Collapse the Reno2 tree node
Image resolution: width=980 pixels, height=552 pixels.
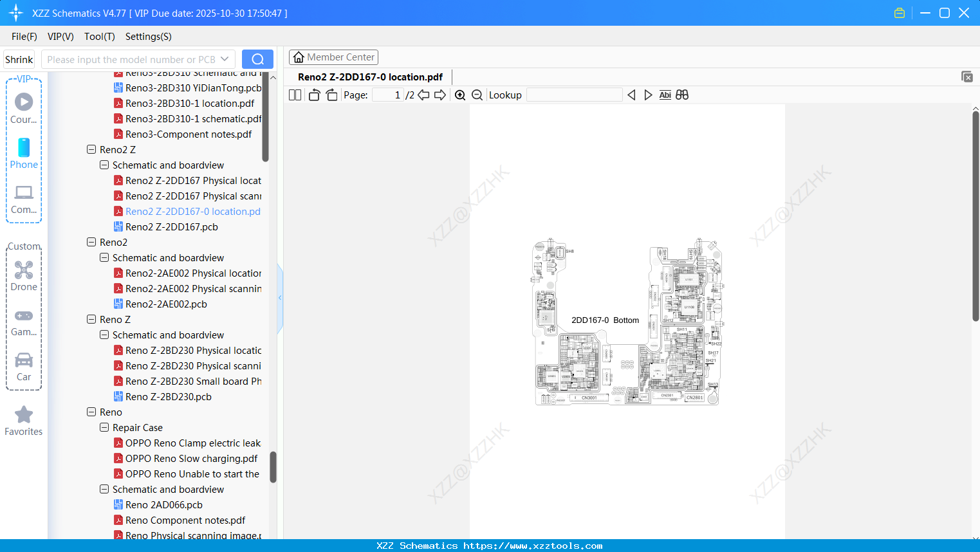click(x=91, y=242)
